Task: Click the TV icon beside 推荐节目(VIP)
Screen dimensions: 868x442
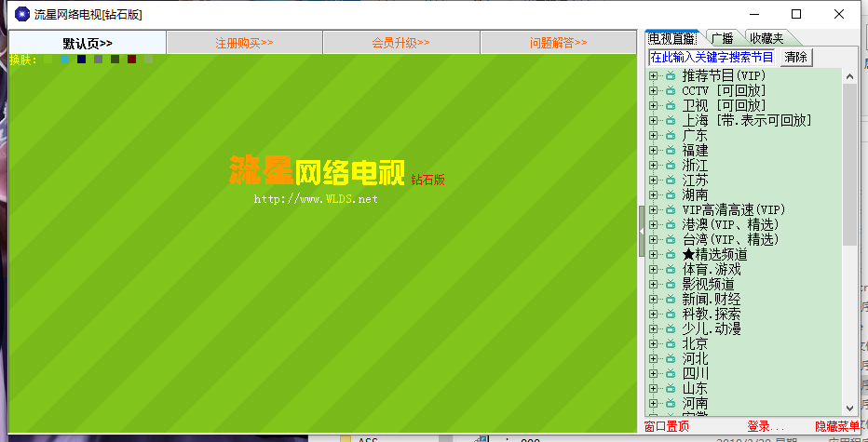Action: pos(671,75)
